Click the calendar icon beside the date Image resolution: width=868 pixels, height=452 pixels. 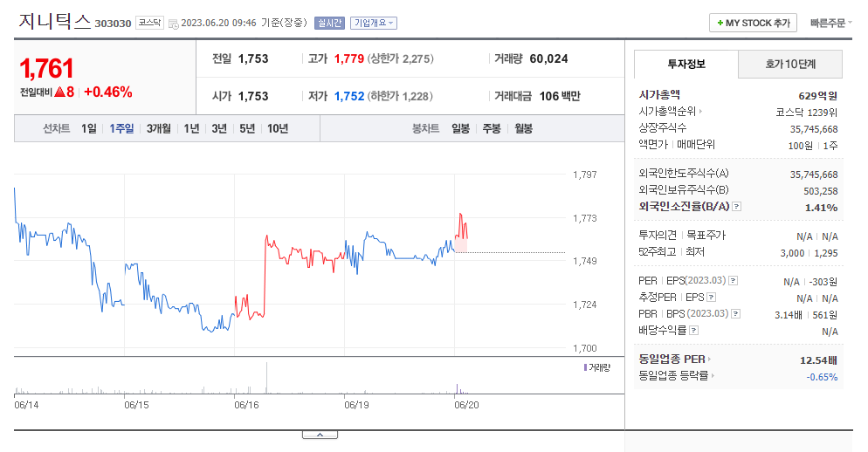pyautogui.click(x=173, y=24)
